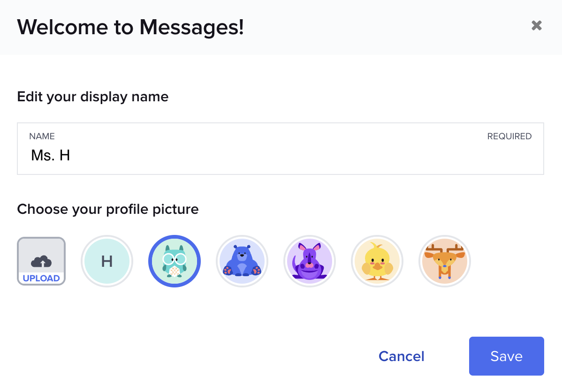562x392 pixels.
Task: Click the currently selected owl avatar
Action: (x=175, y=261)
